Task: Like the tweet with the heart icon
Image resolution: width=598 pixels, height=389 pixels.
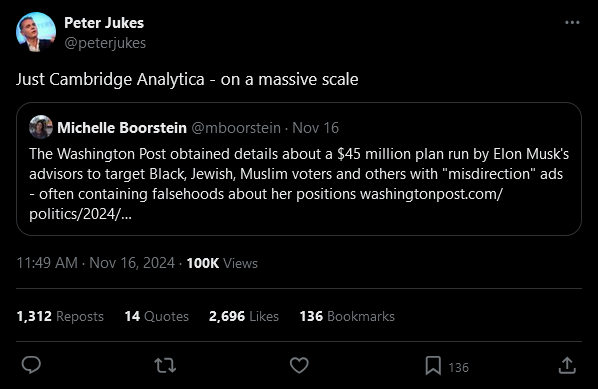Action: pos(299,365)
